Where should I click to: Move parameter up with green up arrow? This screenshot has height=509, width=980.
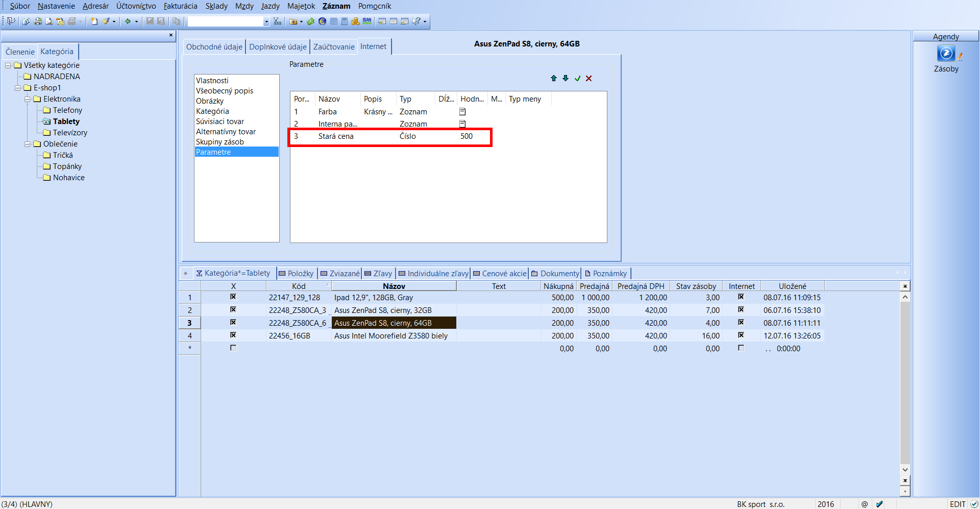pos(554,78)
